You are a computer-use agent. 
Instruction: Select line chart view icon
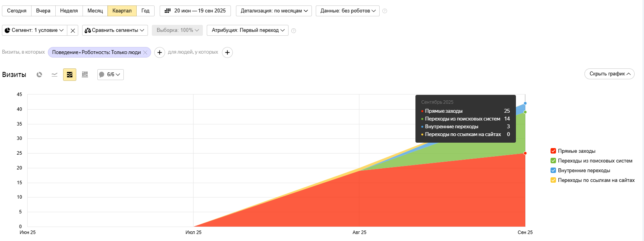(55, 75)
